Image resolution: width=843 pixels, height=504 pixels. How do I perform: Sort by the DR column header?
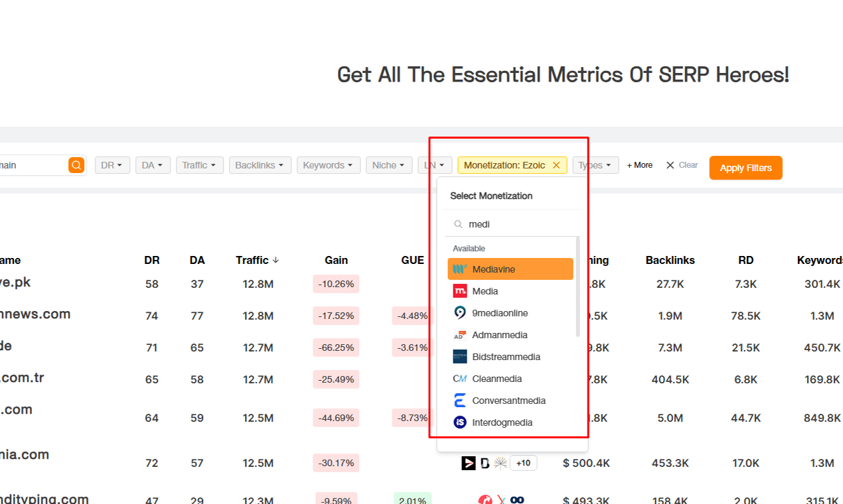pyautogui.click(x=152, y=260)
